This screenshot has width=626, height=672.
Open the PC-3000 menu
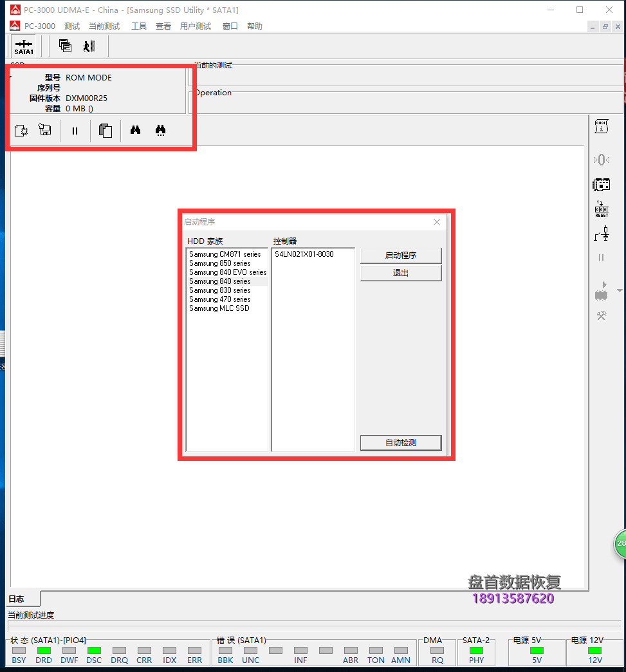(x=40, y=26)
